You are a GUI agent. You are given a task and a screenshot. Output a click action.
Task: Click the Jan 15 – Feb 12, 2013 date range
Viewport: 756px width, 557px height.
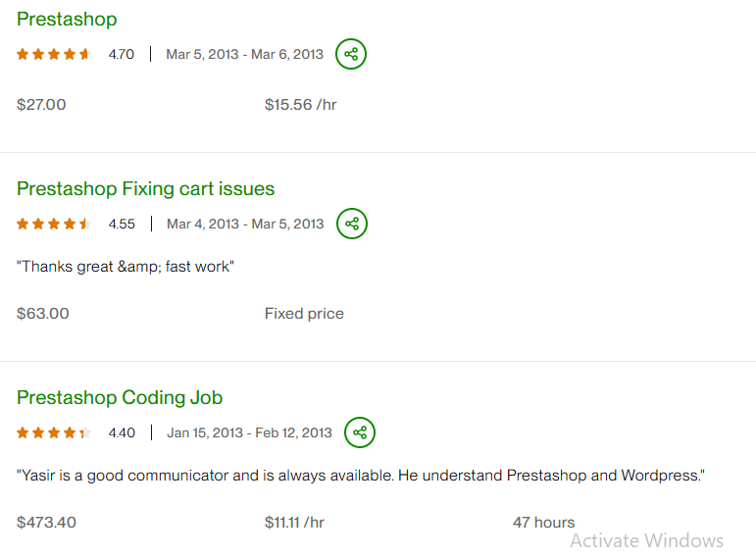point(249,432)
